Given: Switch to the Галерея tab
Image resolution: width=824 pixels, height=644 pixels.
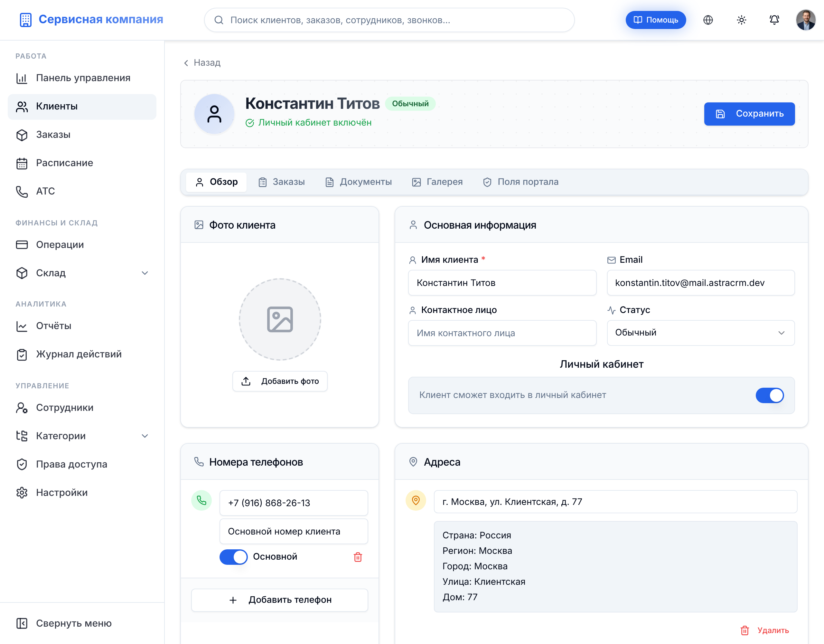Looking at the screenshot, I should [437, 182].
